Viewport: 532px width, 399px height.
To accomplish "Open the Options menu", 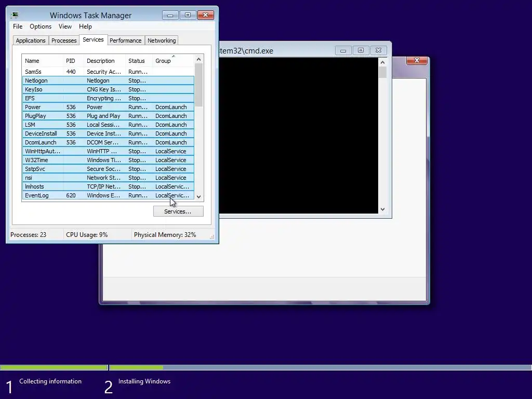I will (41, 26).
